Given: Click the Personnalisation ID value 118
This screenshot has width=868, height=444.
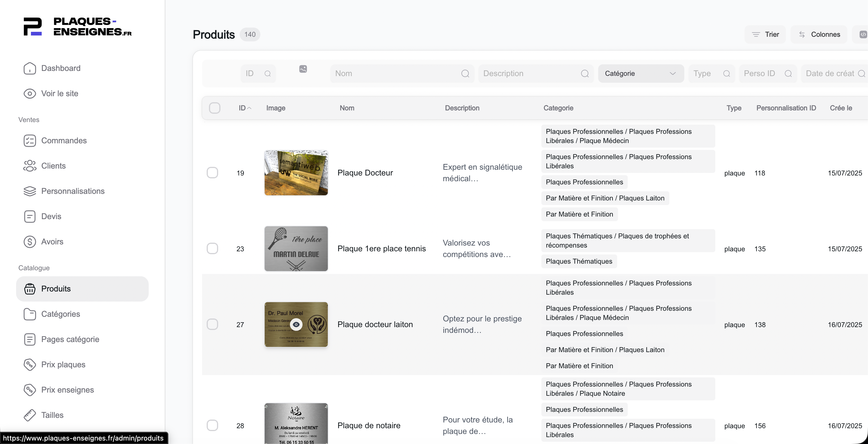Looking at the screenshot, I should tap(759, 173).
